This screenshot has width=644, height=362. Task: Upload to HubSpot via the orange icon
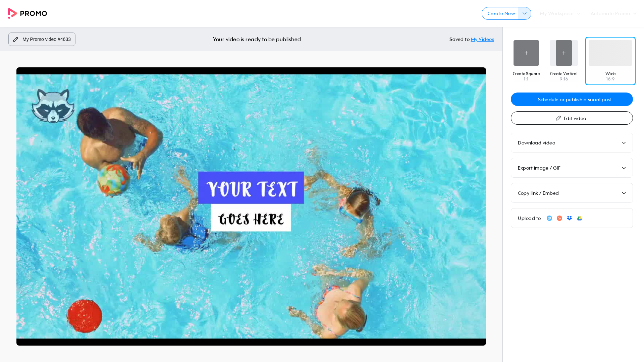click(559, 218)
